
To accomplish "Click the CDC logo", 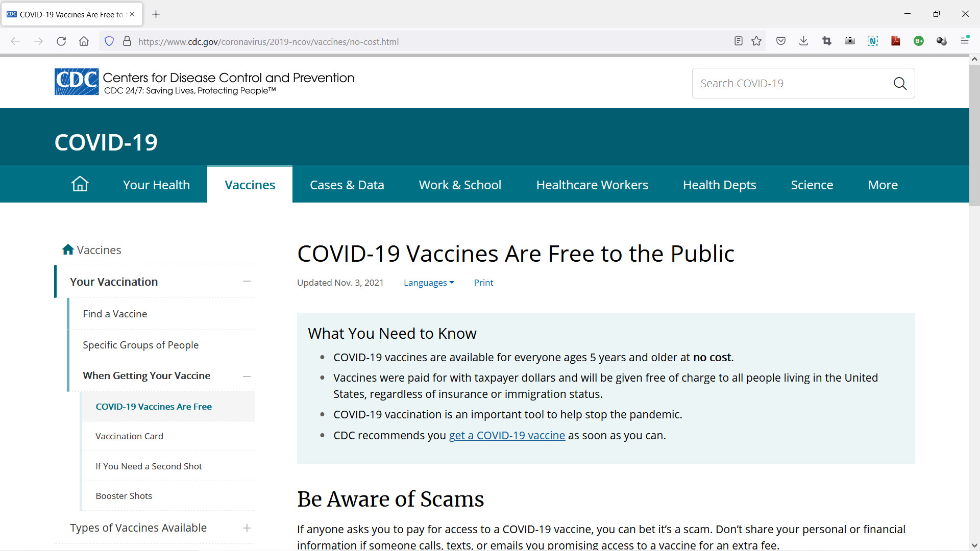I will (x=77, y=82).
